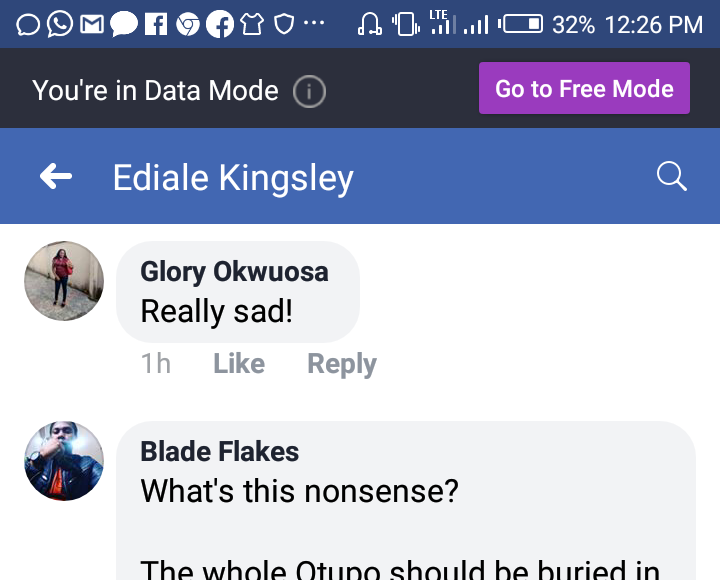
Task: Tap the three-dots notification overflow
Action: coord(313,24)
